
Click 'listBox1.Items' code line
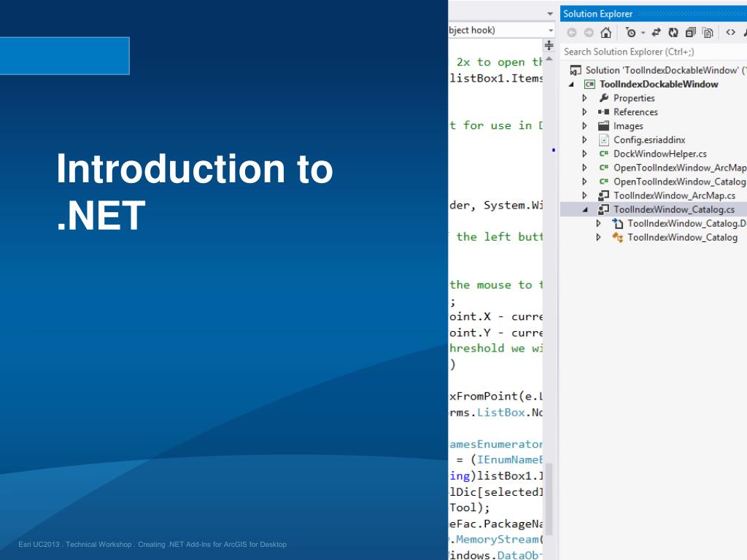point(495,78)
